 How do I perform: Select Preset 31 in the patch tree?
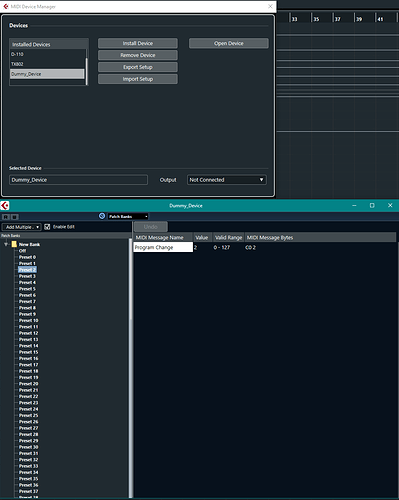(x=29, y=453)
